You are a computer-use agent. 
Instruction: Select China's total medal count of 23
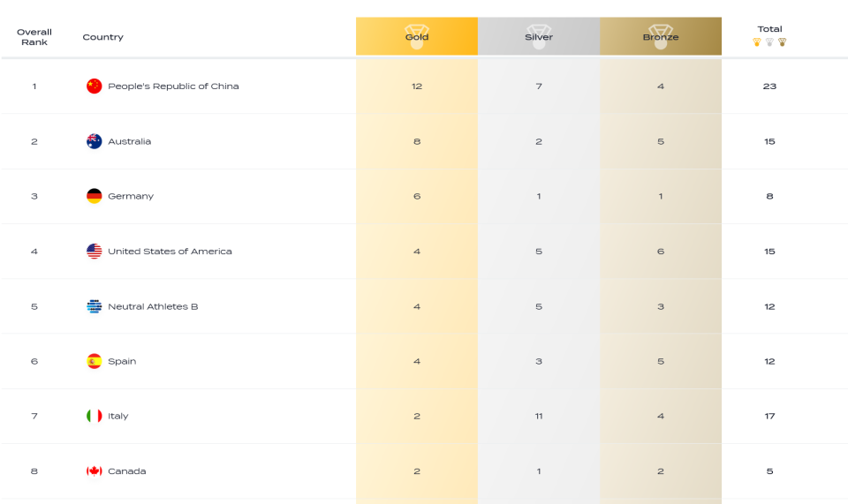[x=769, y=86]
